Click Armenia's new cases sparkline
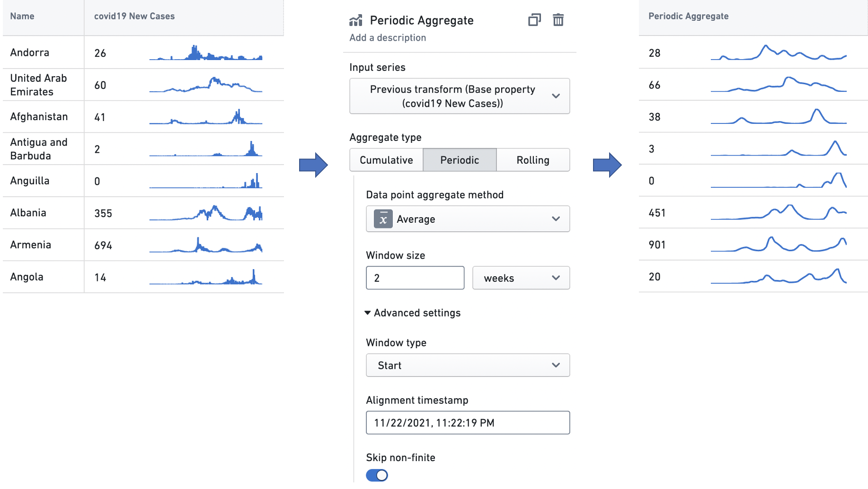This screenshot has height=489, width=868. coord(206,244)
